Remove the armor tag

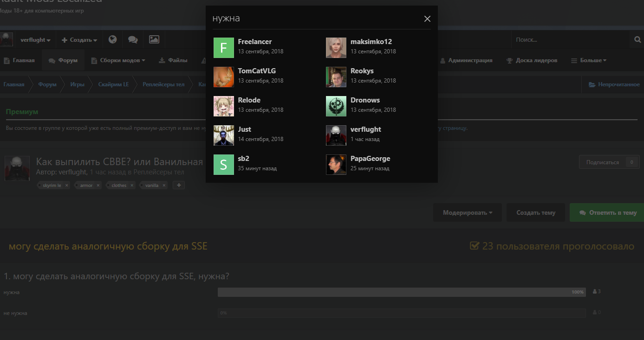98,186
